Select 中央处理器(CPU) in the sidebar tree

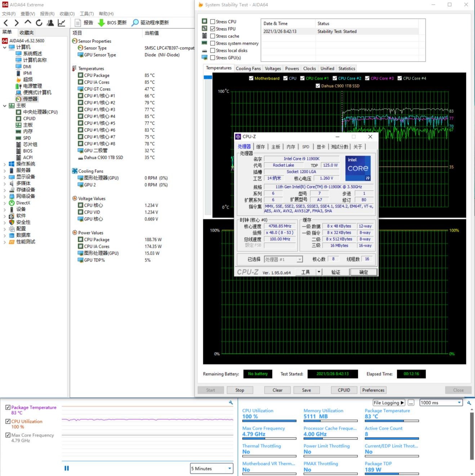pos(40,112)
